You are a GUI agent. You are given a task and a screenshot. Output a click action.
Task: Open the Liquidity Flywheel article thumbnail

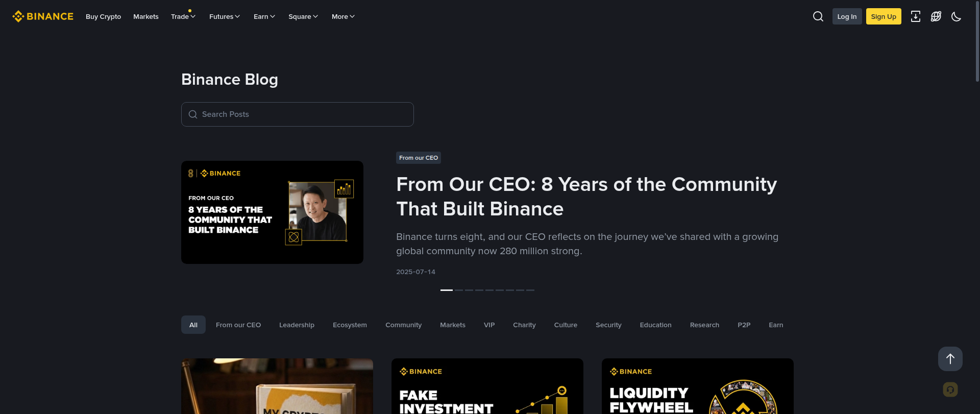698,386
